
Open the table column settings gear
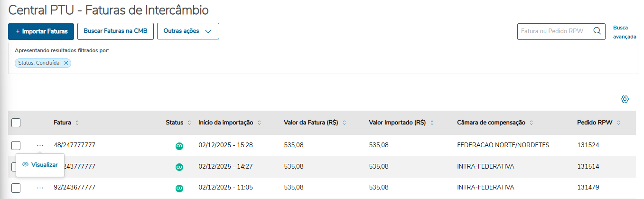625,99
